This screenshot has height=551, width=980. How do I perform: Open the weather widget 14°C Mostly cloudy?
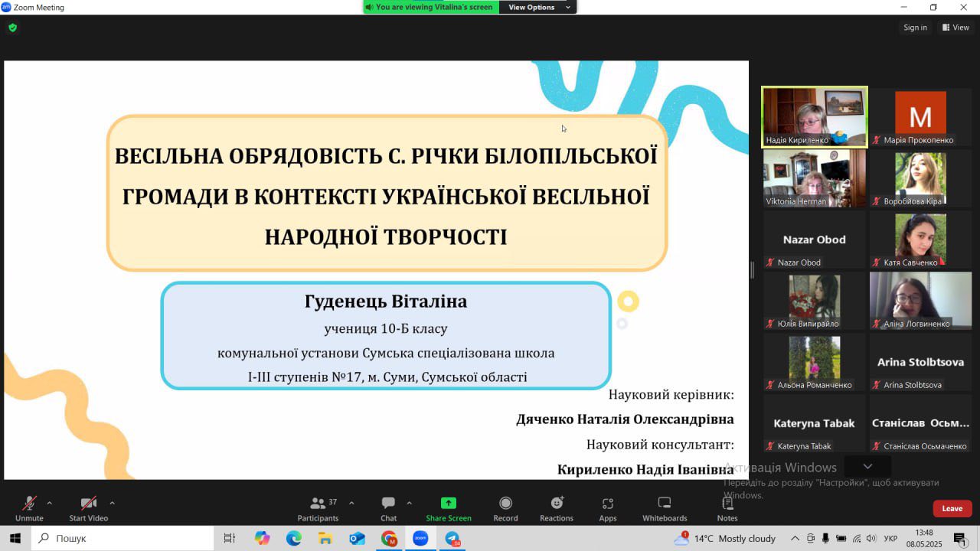tap(725, 539)
